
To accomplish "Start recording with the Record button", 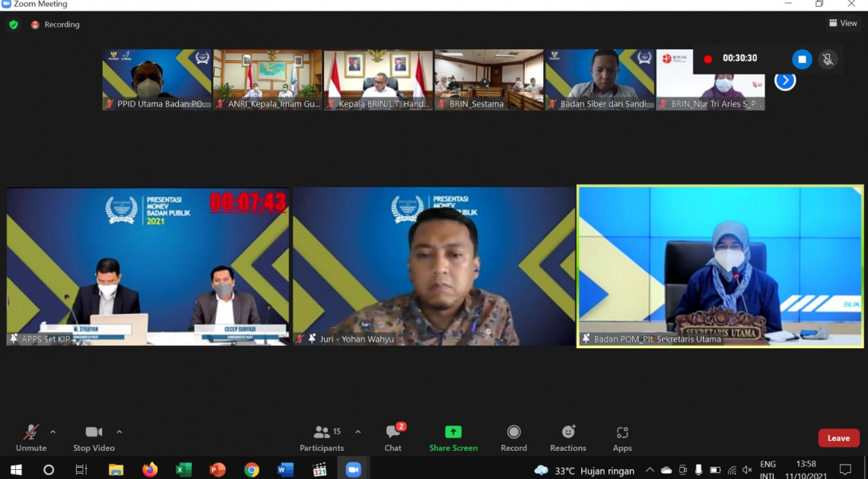I will point(513,437).
